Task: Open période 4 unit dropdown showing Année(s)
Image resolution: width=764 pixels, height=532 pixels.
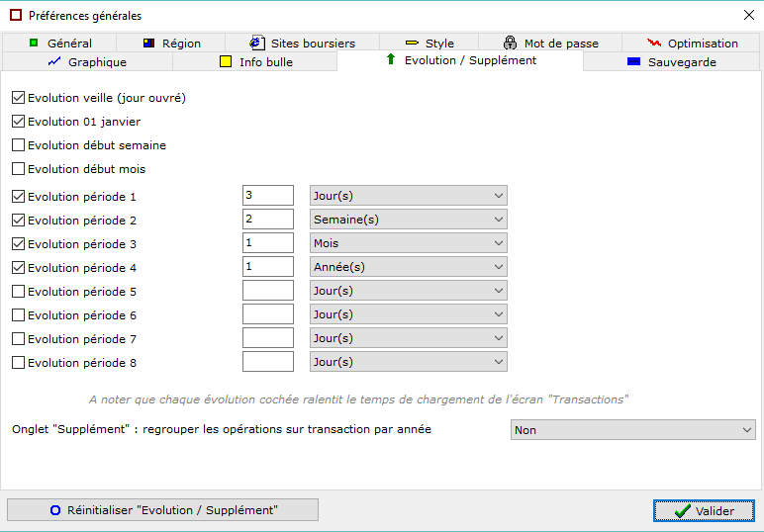Action: coord(409,267)
